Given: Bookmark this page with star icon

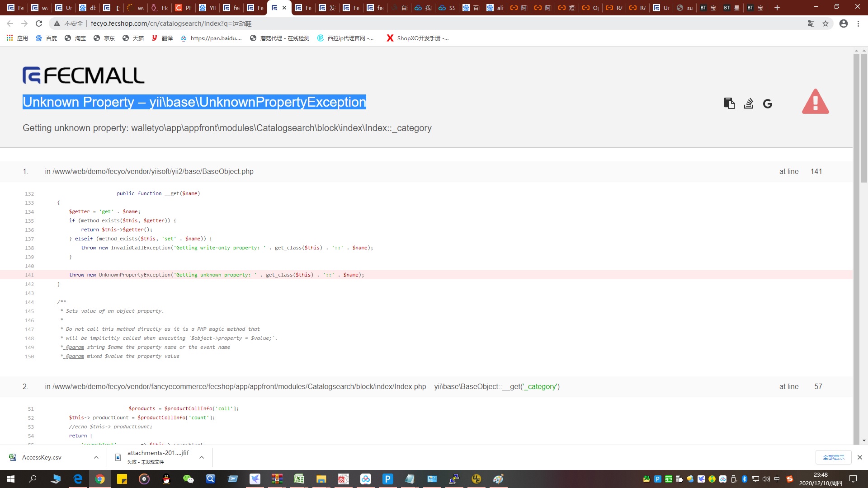Looking at the screenshot, I should [826, 23].
